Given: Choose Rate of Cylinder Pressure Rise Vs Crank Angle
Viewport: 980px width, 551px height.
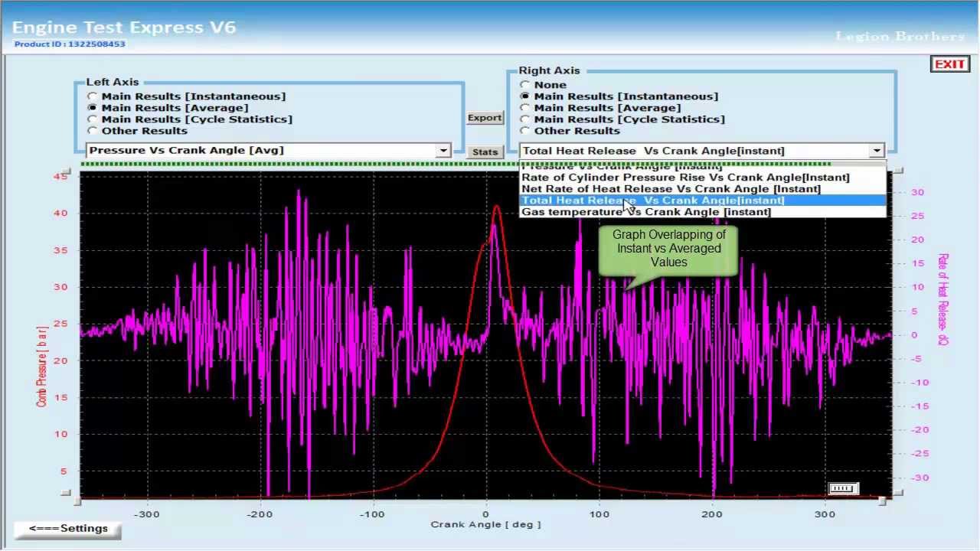Looking at the screenshot, I should [x=702, y=178].
